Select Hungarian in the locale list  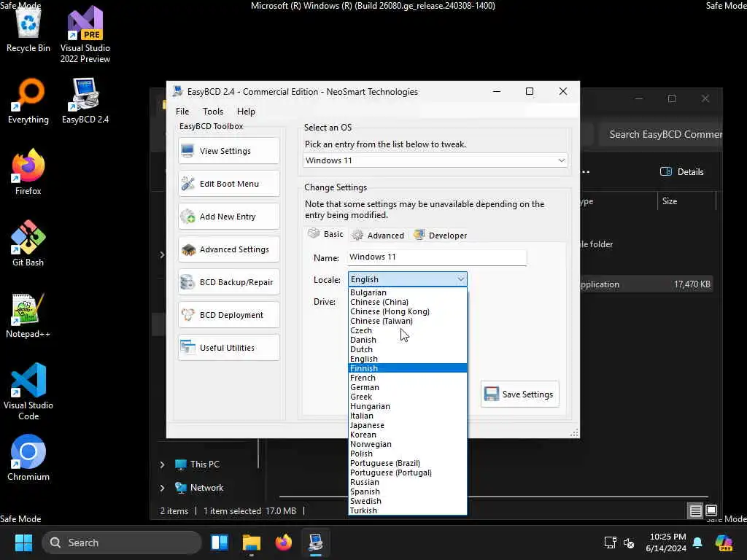click(x=407, y=406)
